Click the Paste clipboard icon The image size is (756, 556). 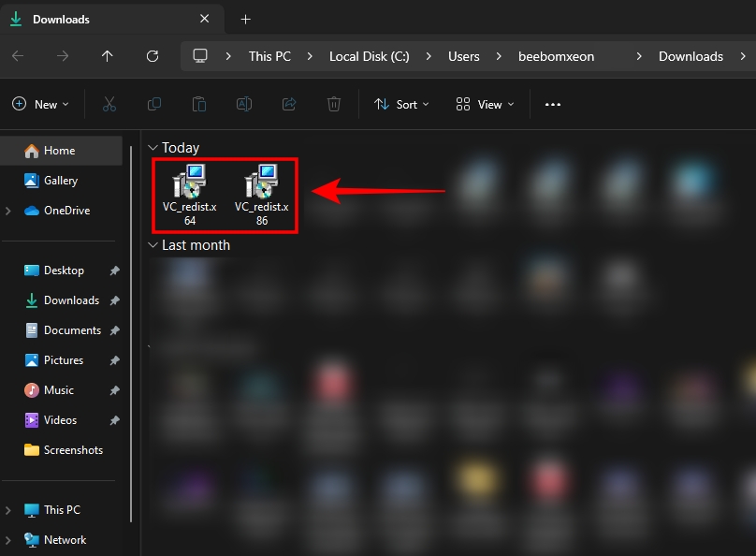click(199, 104)
